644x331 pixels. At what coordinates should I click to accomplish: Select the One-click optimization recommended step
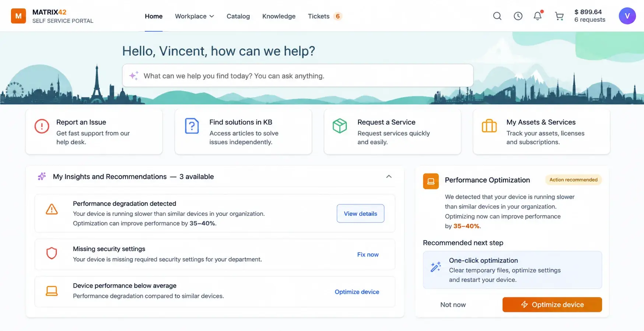[x=512, y=270]
